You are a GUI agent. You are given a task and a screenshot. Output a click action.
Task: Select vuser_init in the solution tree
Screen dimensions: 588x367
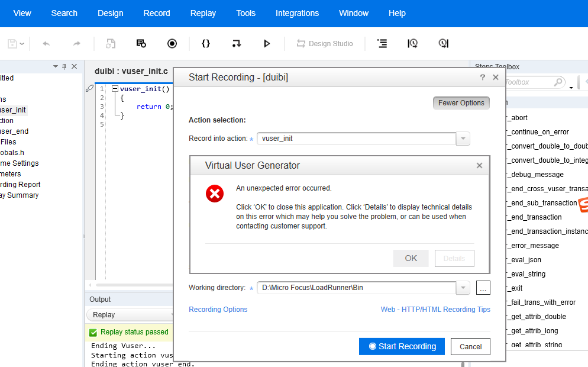(13, 110)
